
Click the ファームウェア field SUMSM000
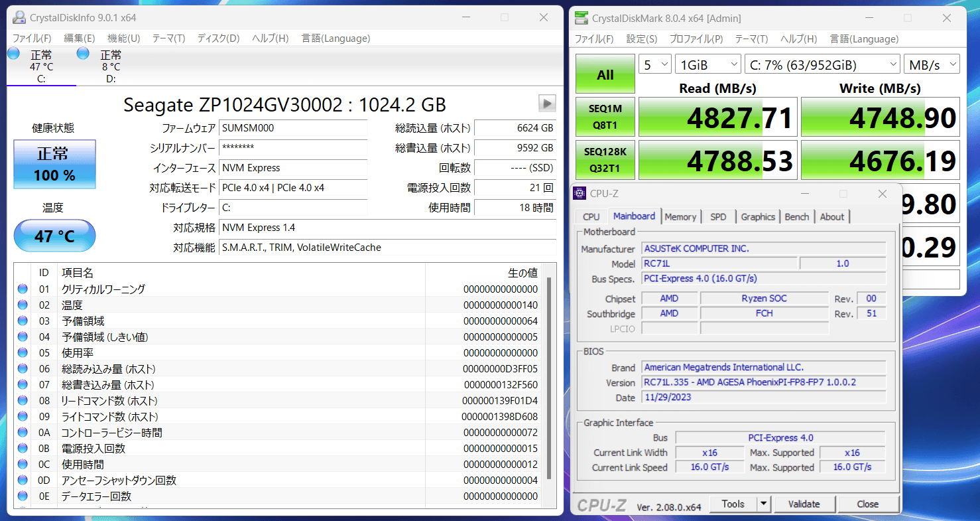point(294,127)
